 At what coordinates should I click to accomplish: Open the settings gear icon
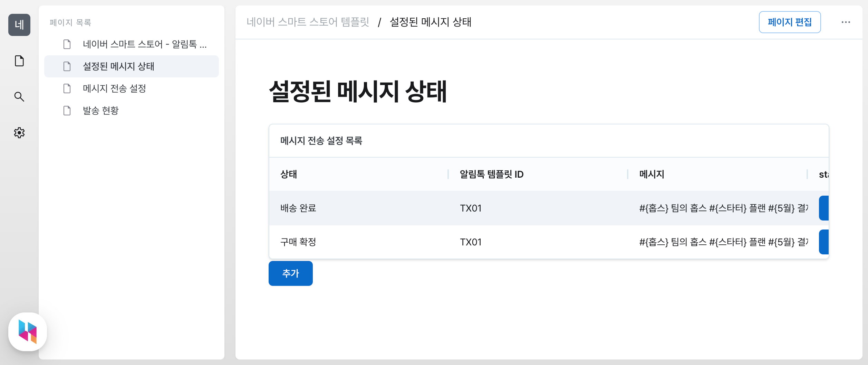(19, 133)
